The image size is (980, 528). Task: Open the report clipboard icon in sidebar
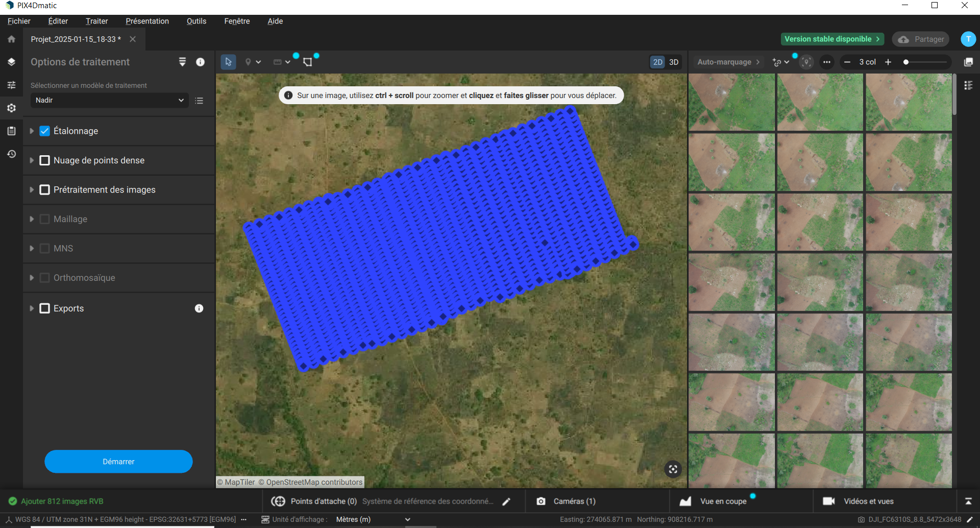coord(11,131)
